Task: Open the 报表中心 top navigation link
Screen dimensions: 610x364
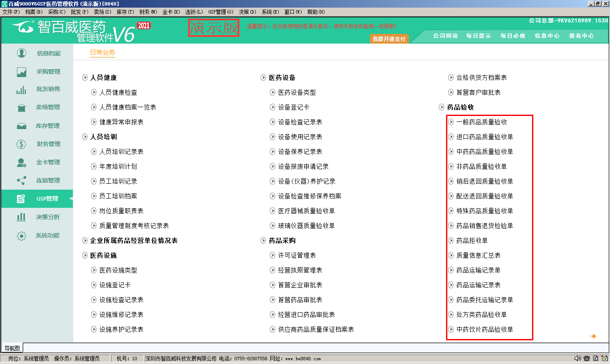Action: pyautogui.click(x=581, y=36)
